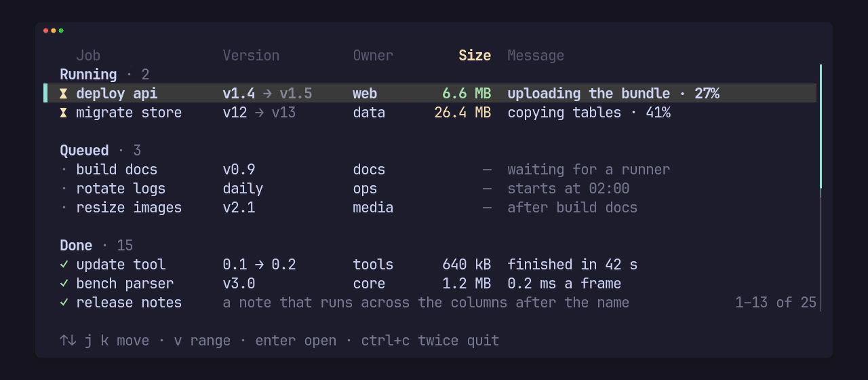Click the 26.4 MB size value
The width and height of the screenshot is (868, 380).
(462, 113)
